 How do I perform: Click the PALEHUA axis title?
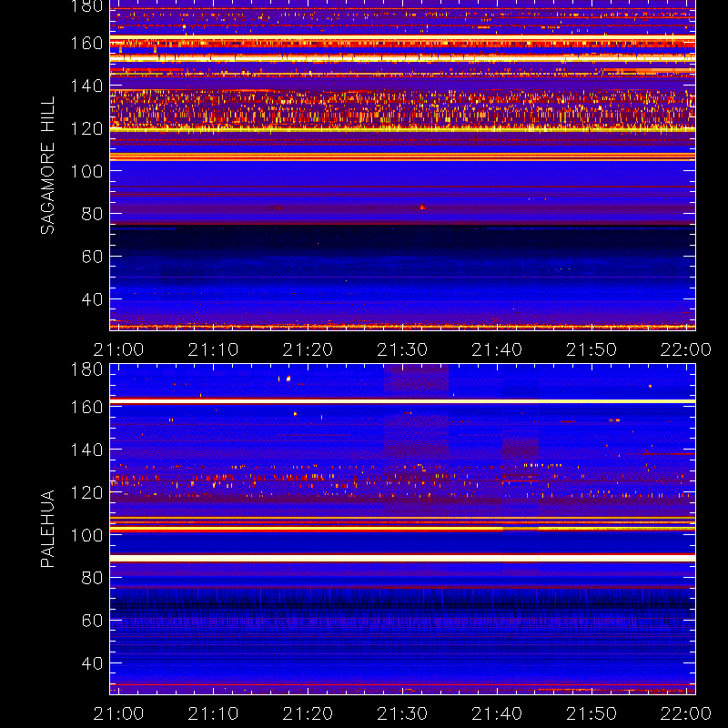point(47,529)
